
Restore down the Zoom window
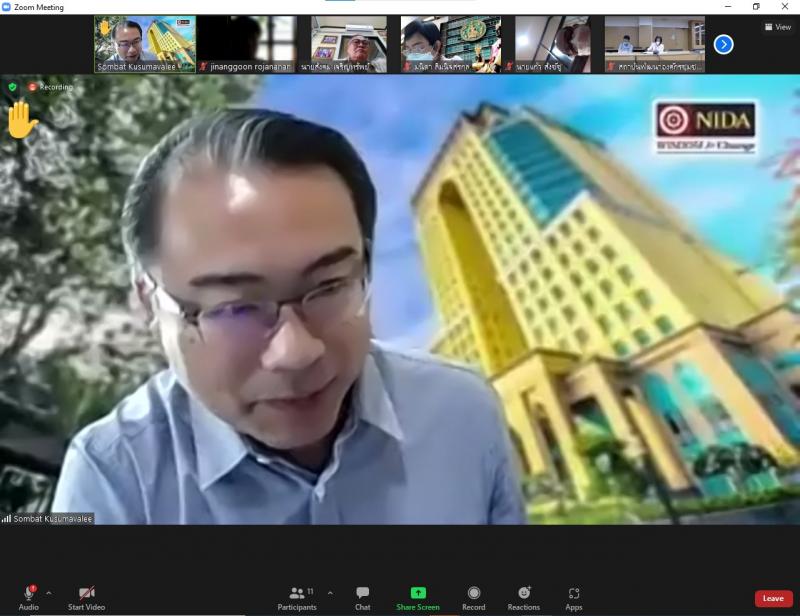point(756,7)
